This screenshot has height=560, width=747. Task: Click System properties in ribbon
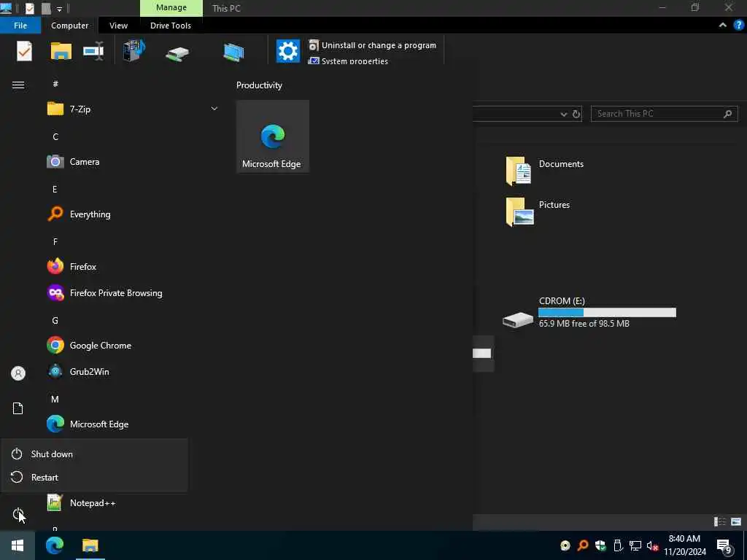(348, 61)
